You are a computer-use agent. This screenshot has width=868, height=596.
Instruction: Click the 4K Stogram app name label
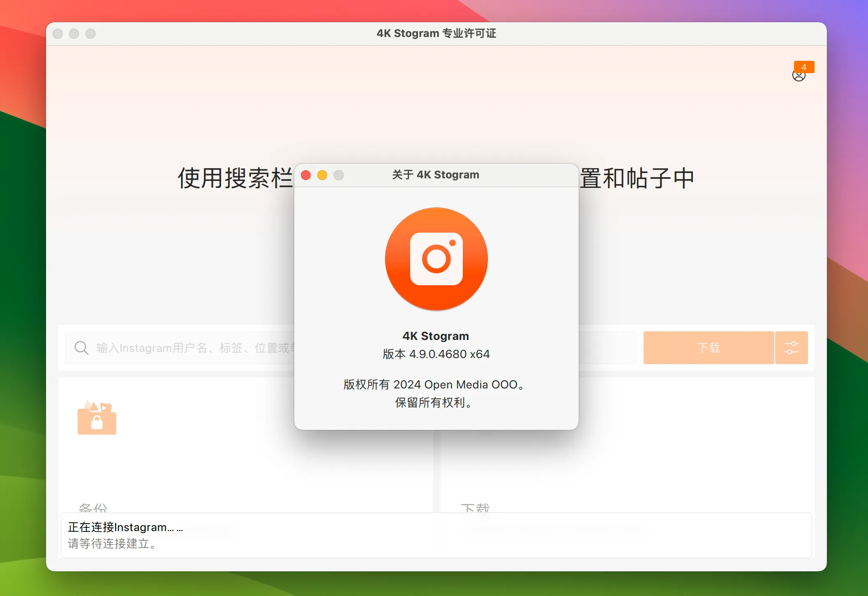436,336
